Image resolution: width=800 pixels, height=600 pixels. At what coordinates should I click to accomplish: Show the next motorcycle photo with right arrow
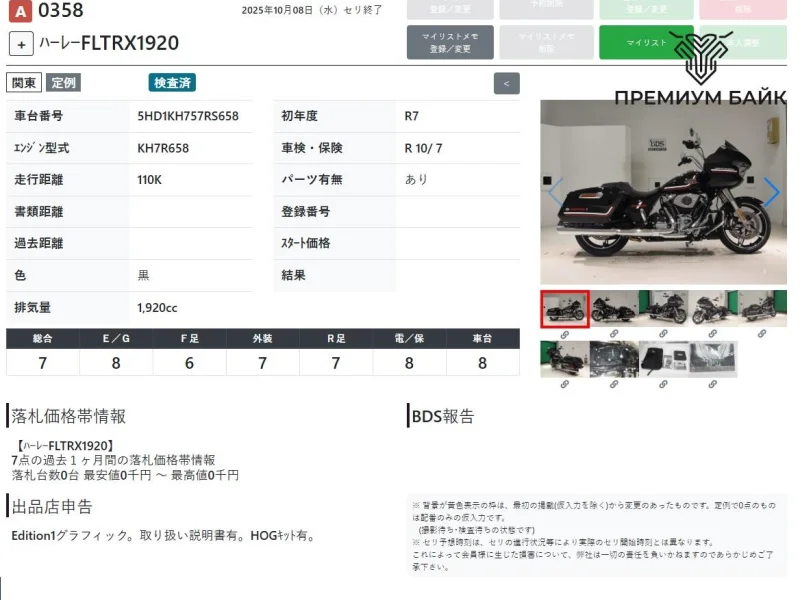click(x=771, y=192)
